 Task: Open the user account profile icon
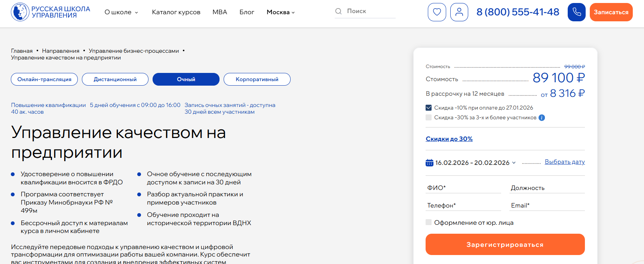459,12
